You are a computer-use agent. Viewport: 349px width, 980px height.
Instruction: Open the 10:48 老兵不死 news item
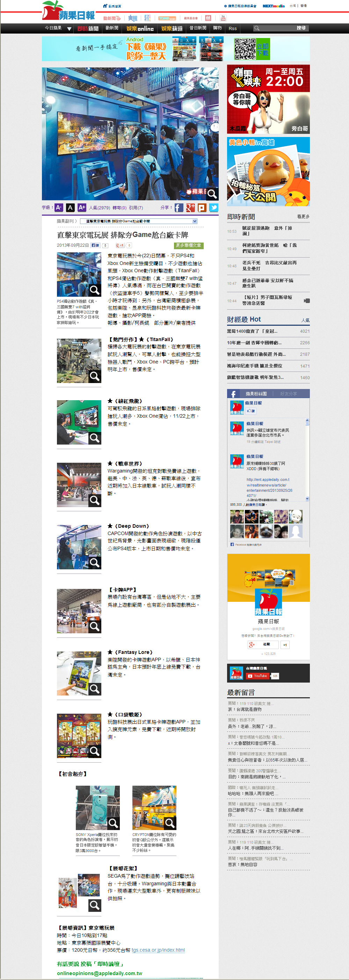click(x=270, y=266)
